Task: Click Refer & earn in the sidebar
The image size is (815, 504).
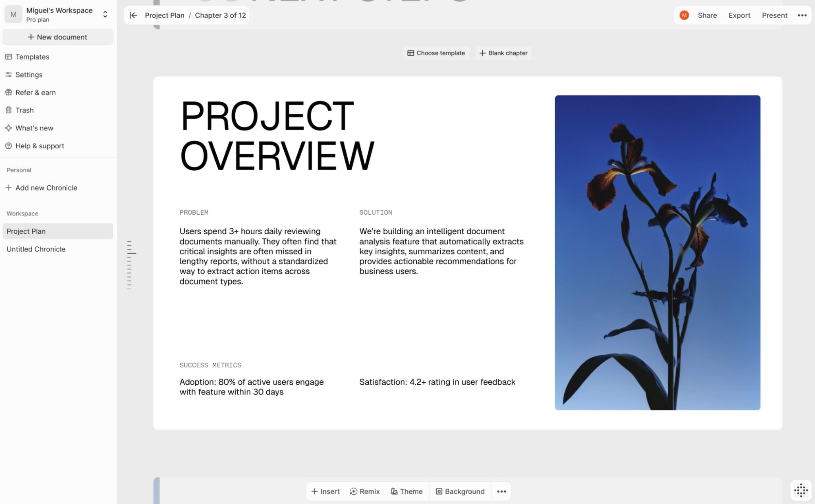Action: (35, 92)
